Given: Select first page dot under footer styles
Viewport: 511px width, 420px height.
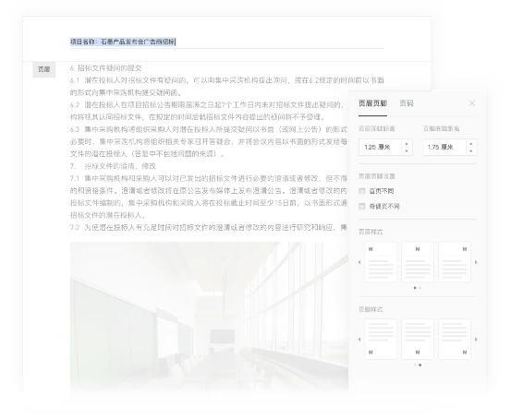Looking at the screenshot, I should [415, 365].
